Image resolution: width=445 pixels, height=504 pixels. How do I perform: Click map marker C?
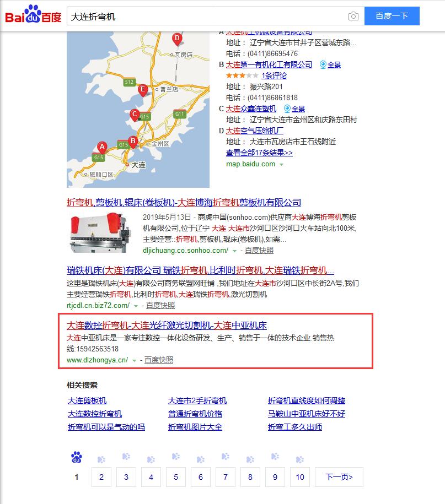(135, 115)
